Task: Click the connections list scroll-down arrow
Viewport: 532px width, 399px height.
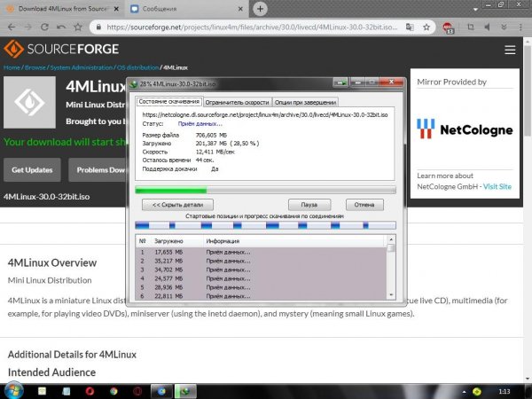Action: [x=391, y=295]
